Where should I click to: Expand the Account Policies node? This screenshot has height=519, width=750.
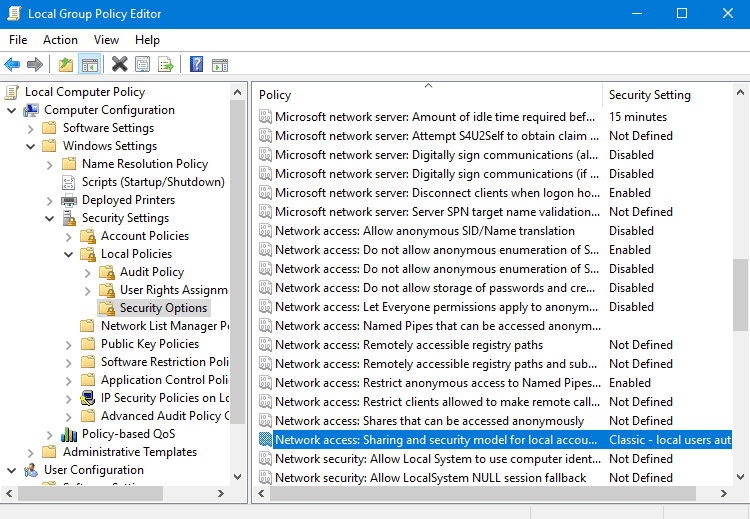[68, 237]
